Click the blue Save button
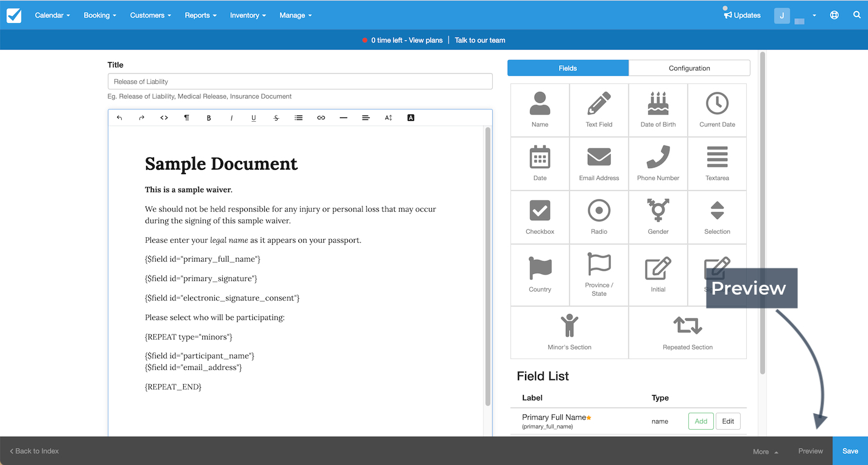 tap(850, 451)
